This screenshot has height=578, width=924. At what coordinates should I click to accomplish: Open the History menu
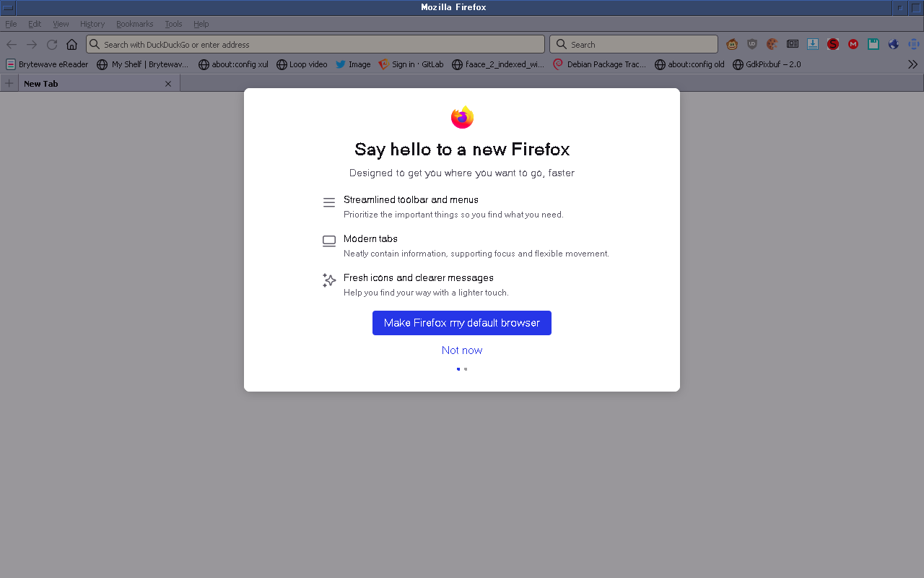click(92, 24)
